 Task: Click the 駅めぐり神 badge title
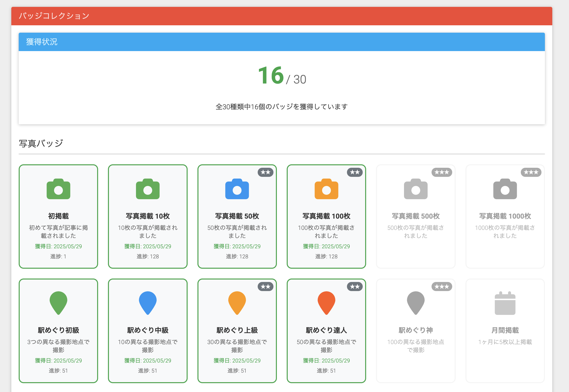[x=416, y=330]
